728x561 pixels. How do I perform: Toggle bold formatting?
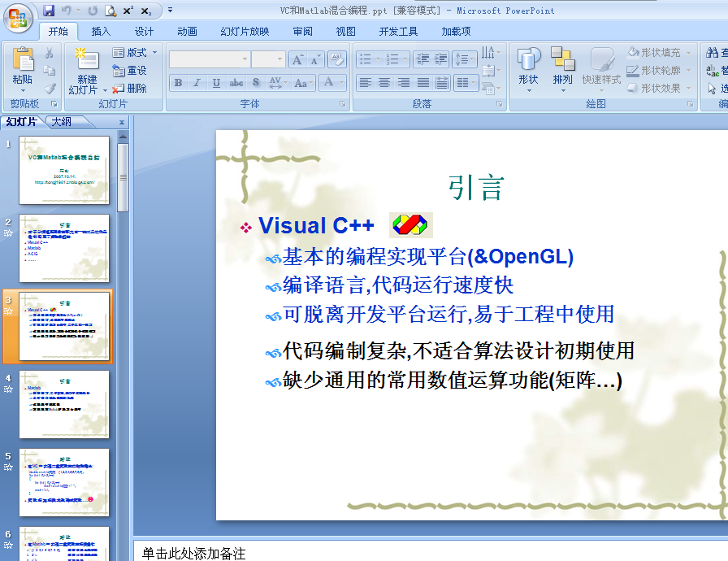[x=178, y=83]
